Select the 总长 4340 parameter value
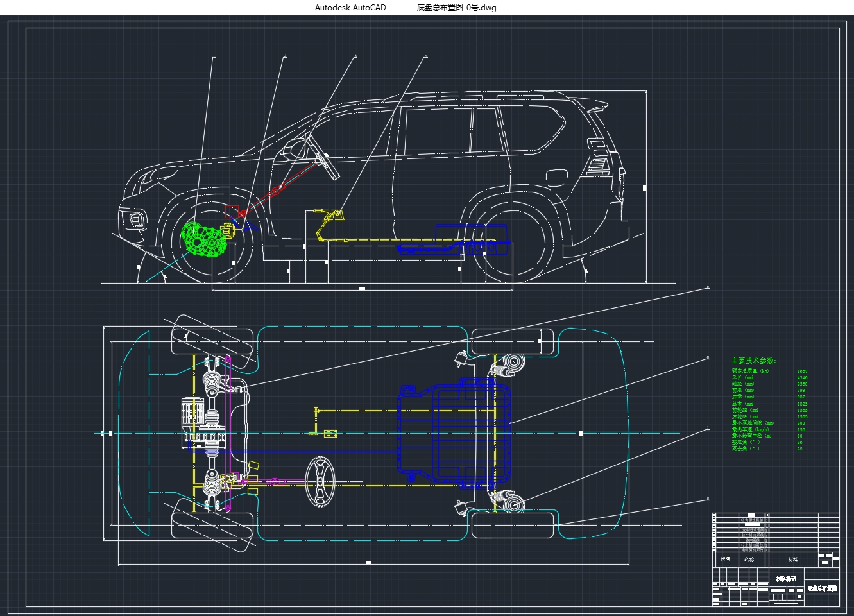The image size is (854, 616). [803, 377]
